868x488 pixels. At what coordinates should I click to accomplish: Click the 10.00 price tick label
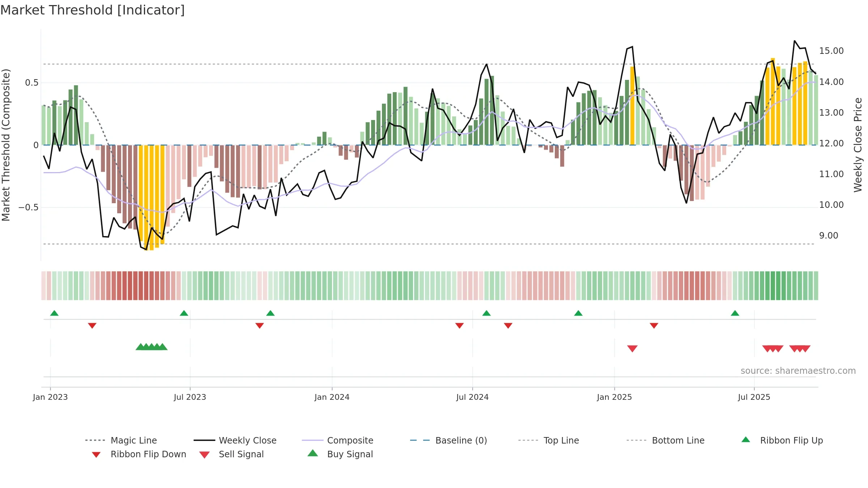point(831,205)
